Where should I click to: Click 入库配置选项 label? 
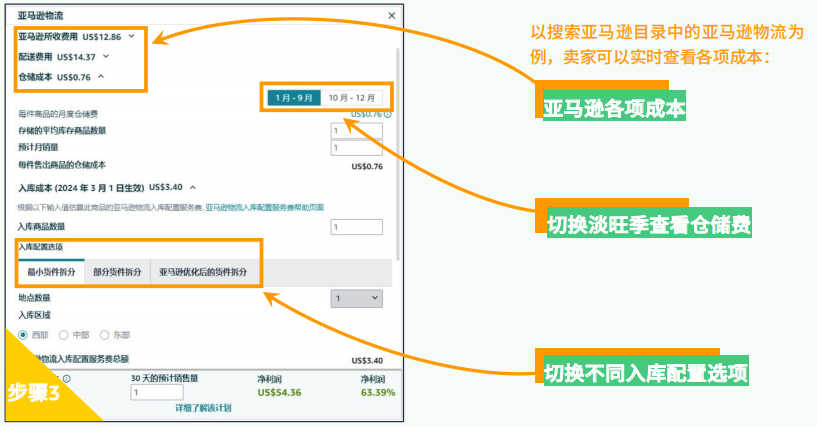click(41, 247)
